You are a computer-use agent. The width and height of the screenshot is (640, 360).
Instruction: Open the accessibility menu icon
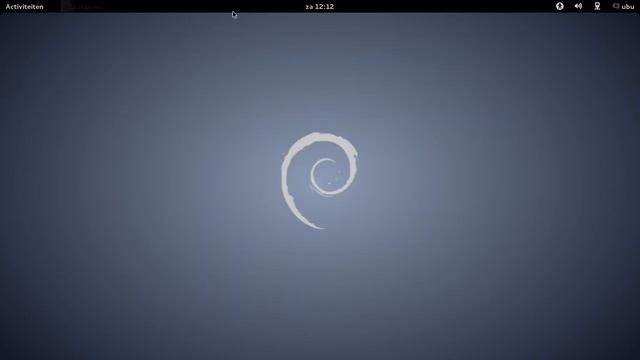pyautogui.click(x=560, y=6)
